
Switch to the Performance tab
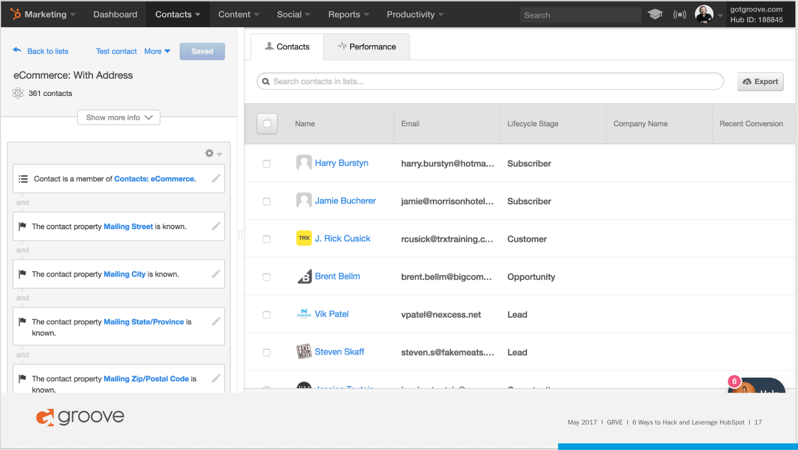coord(366,46)
